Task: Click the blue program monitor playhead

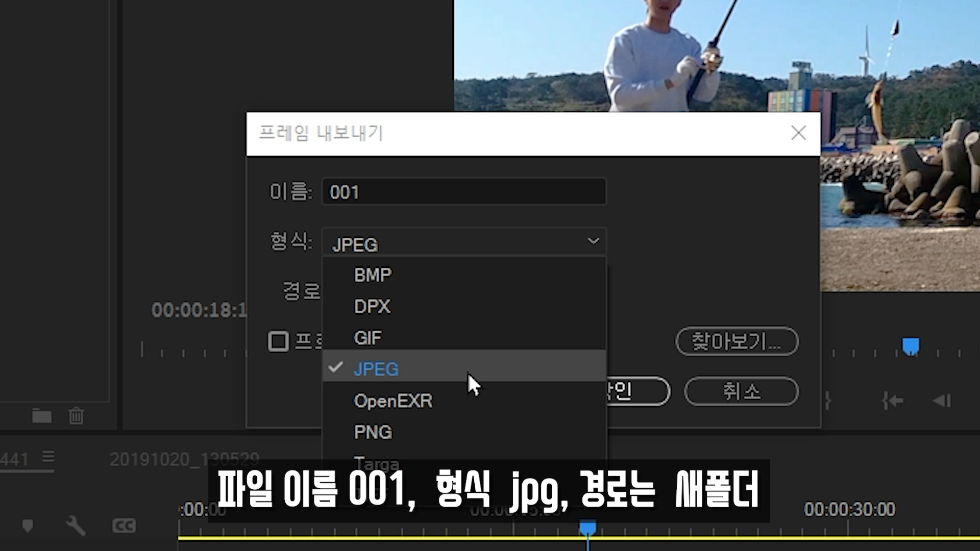Action: tap(911, 346)
